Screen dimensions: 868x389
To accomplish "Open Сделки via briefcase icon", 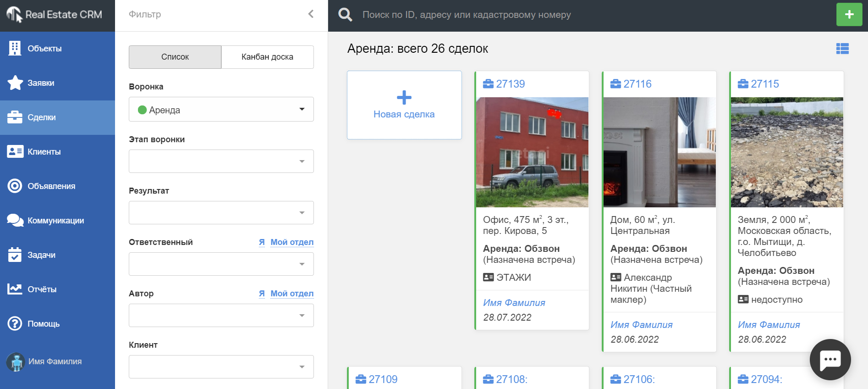I will pyautogui.click(x=15, y=117).
